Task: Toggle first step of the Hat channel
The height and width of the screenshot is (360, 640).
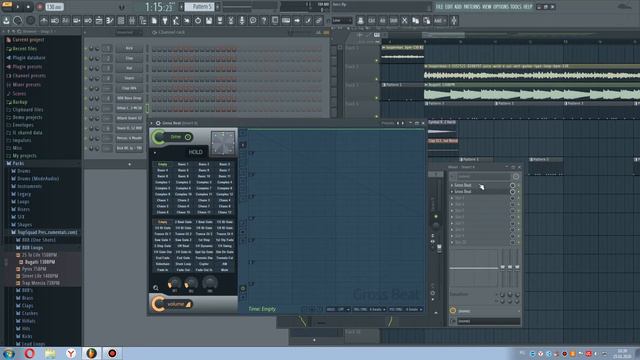Action: [154, 69]
